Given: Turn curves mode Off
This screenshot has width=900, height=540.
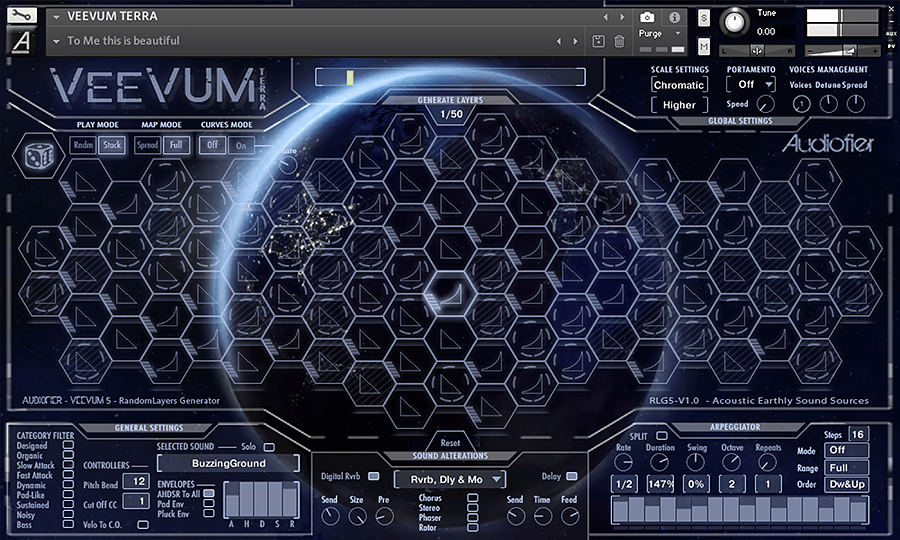Looking at the screenshot, I should click(212, 145).
